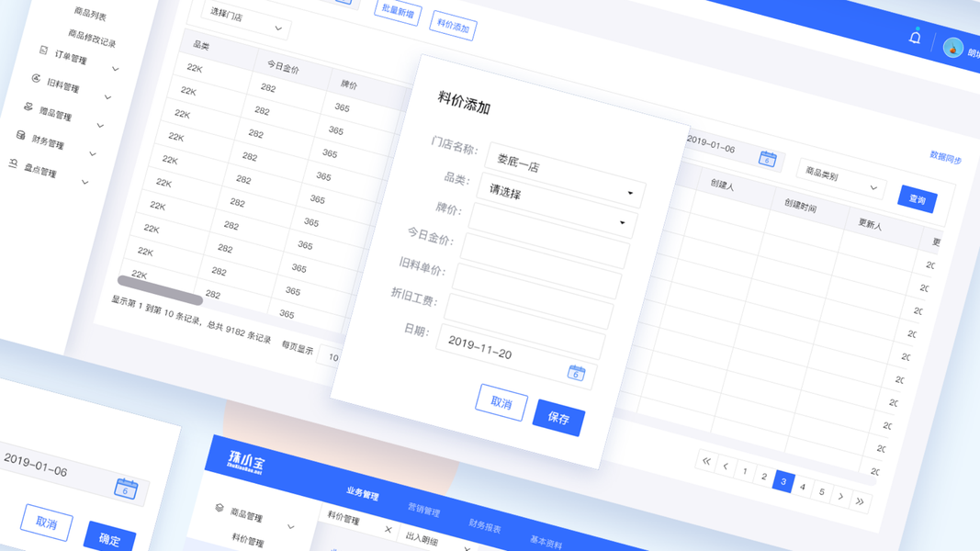Viewport: 980px width, 551px height.
Task: Click the 更新人 column header
Action: [x=870, y=224]
